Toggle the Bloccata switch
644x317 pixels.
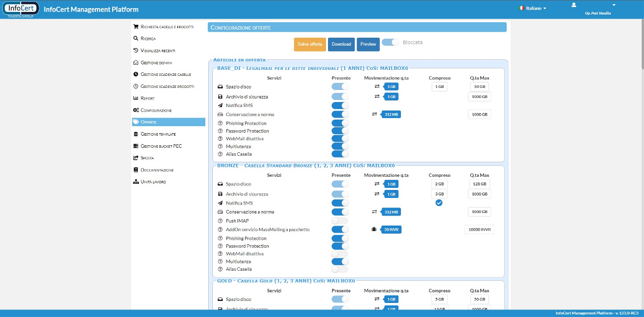390,43
